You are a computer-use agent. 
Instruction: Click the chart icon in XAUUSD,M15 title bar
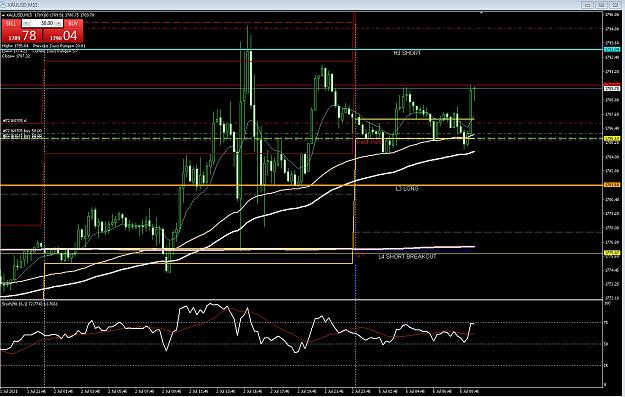coord(3,4)
